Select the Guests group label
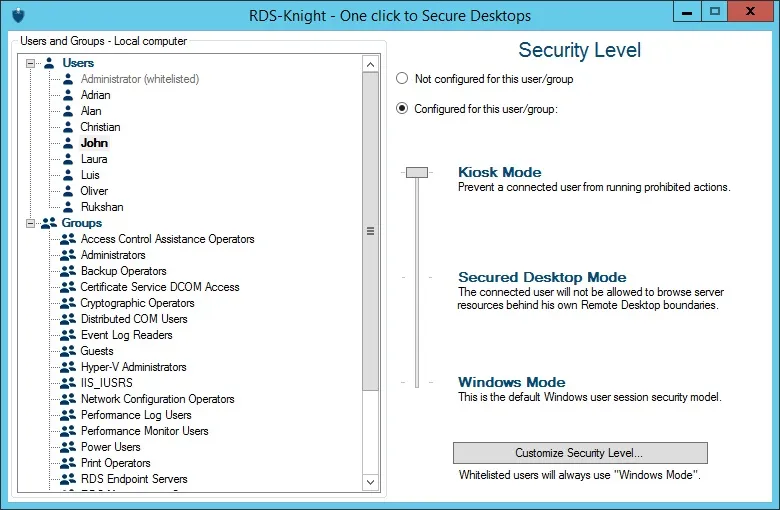The image size is (780, 510). pyautogui.click(x=97, y=351)
